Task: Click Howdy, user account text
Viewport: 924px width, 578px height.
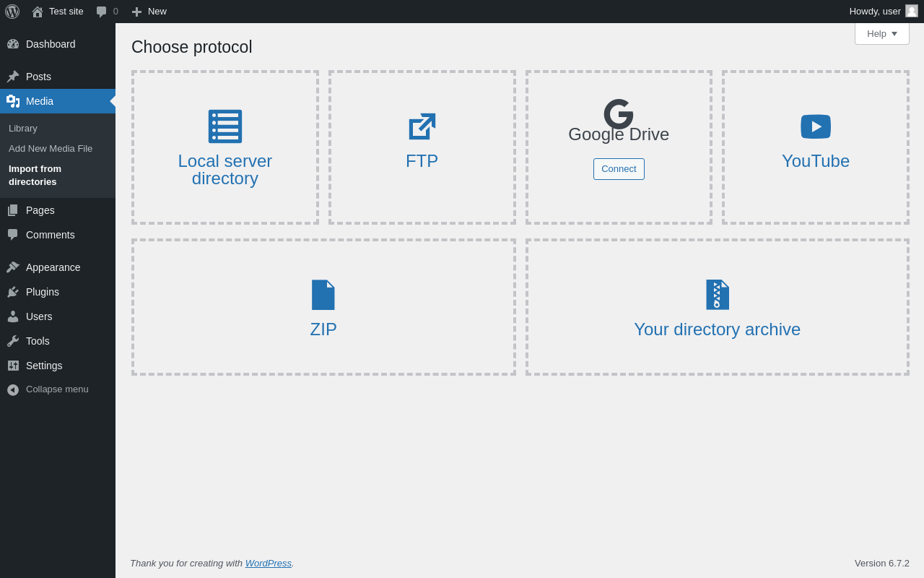Action: coord(875,12)
